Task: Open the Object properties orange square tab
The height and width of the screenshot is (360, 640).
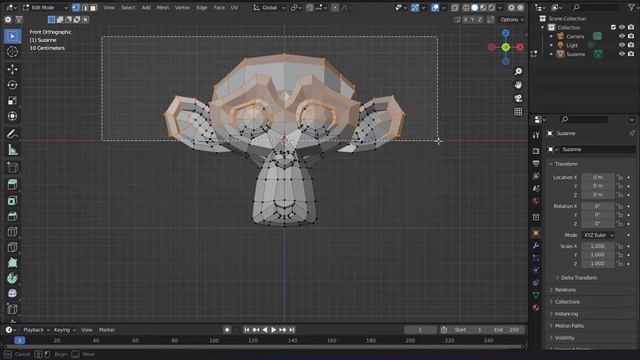Action: (x=536, y=233)
